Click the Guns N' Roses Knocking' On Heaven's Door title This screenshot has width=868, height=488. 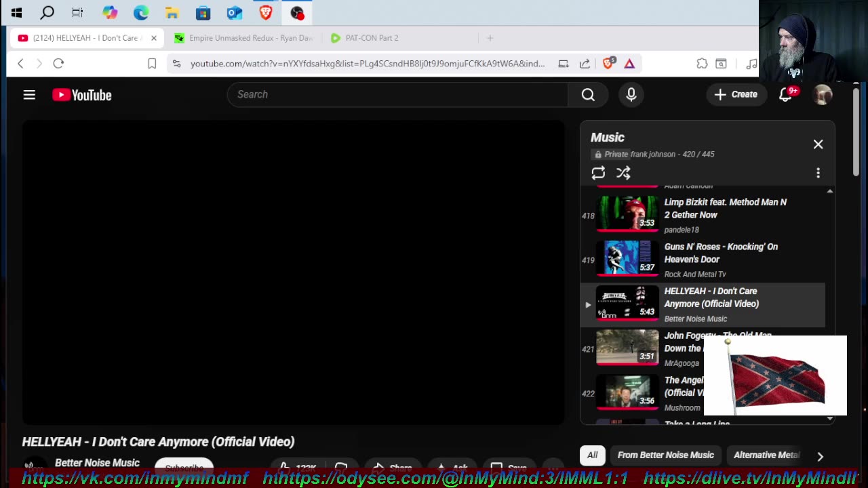721,253
